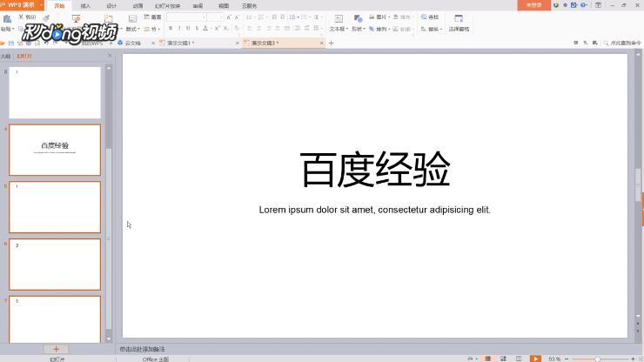The height and width of the screenshot is (362, 644).
Task: Click the zoom in plus button
Action: click(x=633, y=359)
